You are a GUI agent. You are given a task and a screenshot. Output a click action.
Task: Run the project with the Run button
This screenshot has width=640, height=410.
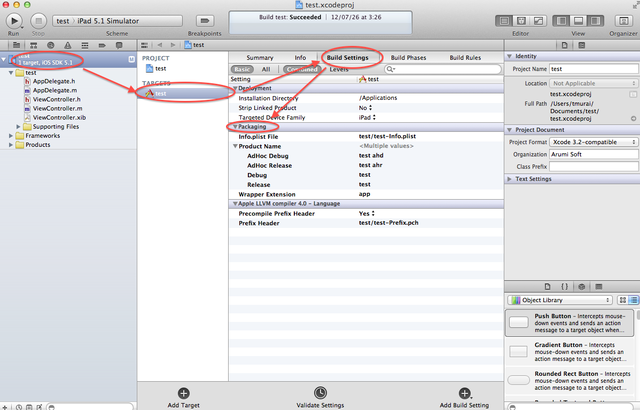tap(14, 20)
